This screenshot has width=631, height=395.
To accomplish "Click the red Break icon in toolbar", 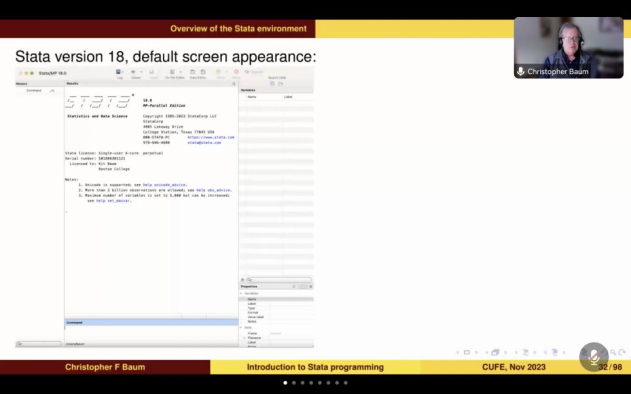I will click(x=236, y=72).
